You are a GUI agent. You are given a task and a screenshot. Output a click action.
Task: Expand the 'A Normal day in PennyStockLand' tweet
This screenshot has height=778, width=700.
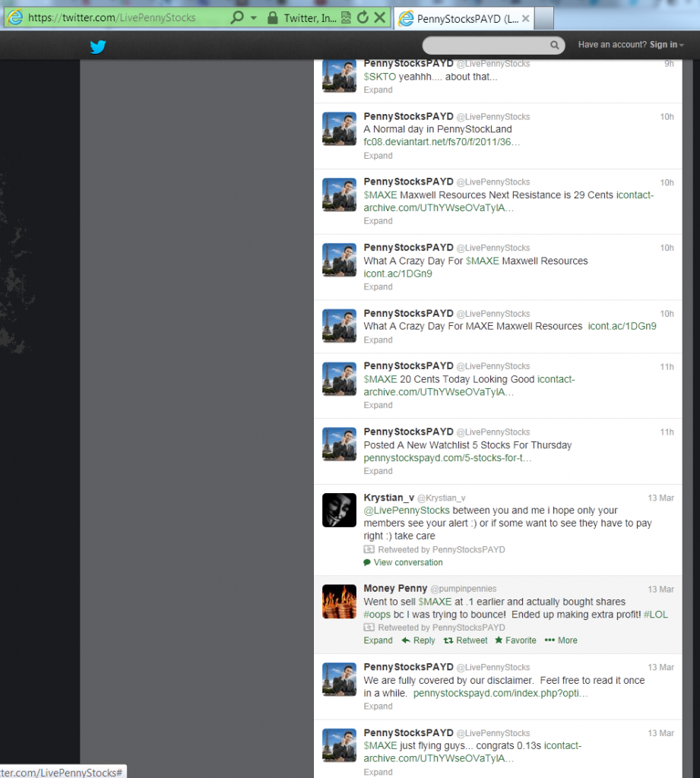[x=378, y=156]
